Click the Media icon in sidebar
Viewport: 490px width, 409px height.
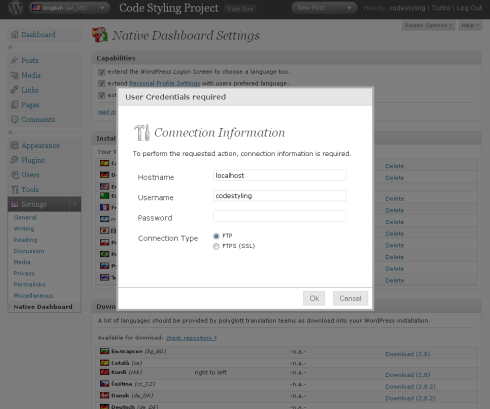[14, 75]
